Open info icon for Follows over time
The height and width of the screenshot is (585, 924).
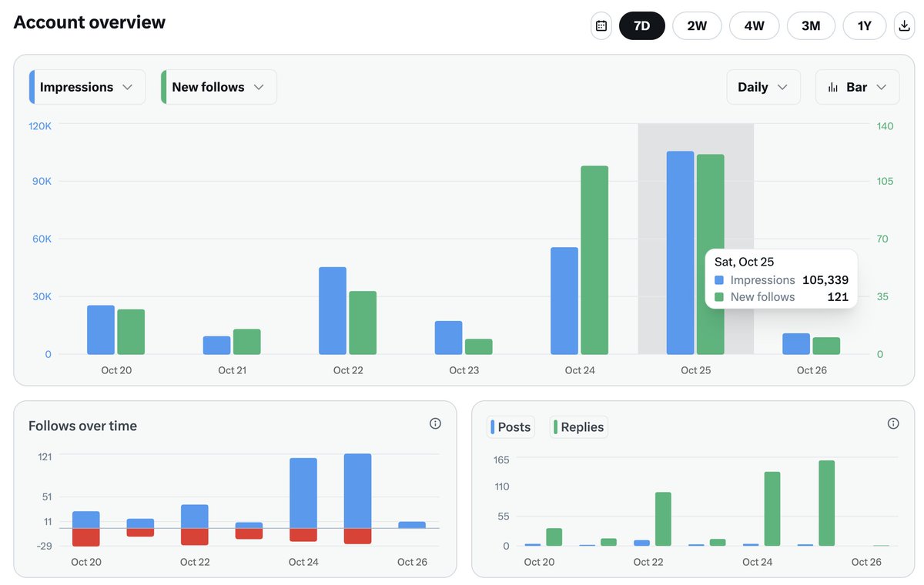(x=435, y=423)
